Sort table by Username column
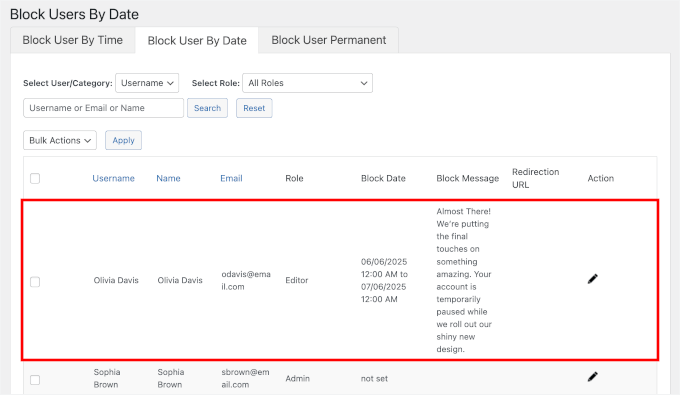This screenshot has height=395, width=680. [114, 178]
